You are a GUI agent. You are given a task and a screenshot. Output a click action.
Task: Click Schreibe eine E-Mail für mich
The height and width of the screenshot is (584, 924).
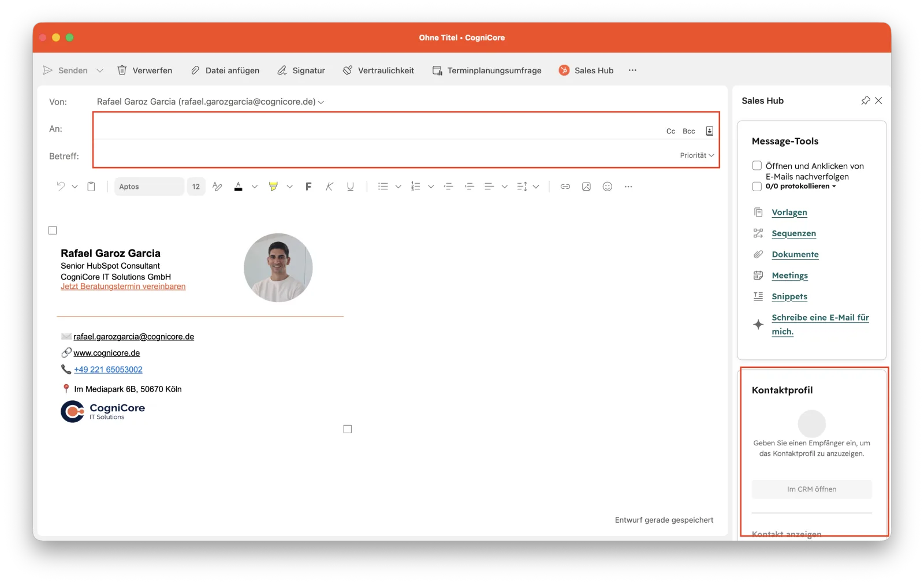coord(820,325)
